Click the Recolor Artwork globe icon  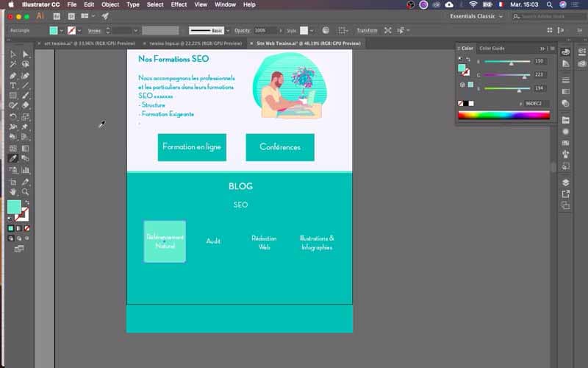pos(326,30)
